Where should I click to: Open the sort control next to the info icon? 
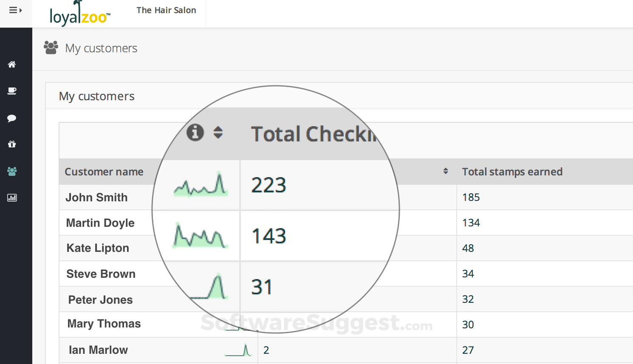(218, 132)
